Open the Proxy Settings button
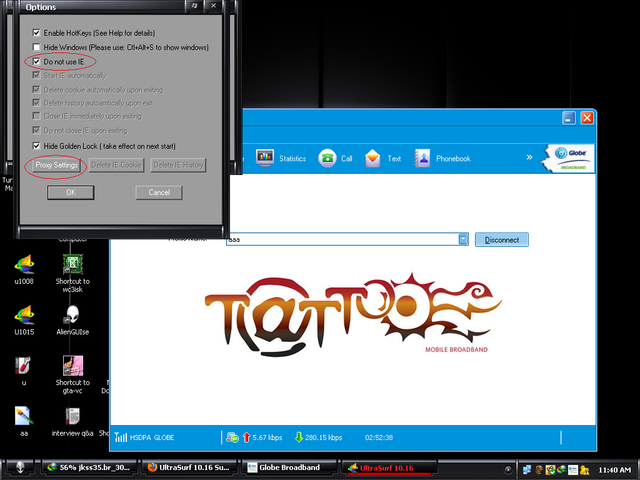The image size is (640, 480). click(x=56, y=165)
